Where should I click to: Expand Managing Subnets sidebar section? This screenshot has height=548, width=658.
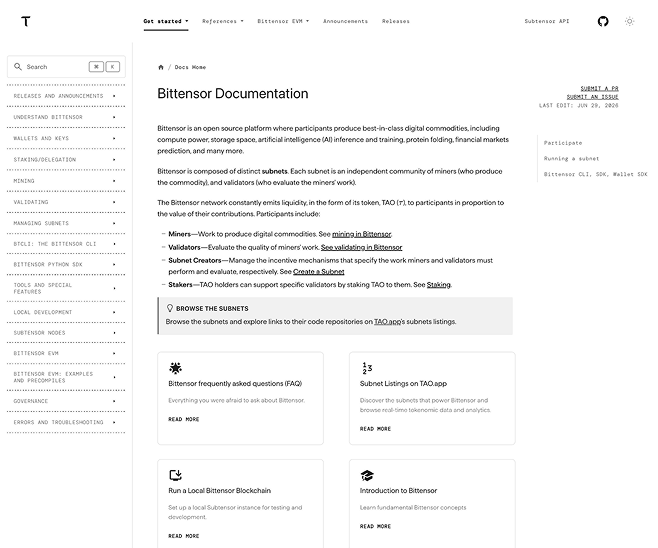click(66, 223)
